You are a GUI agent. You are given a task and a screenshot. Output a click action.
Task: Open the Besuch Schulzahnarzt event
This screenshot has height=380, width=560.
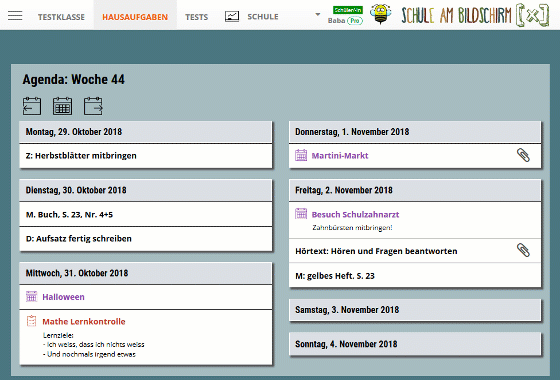355,214
